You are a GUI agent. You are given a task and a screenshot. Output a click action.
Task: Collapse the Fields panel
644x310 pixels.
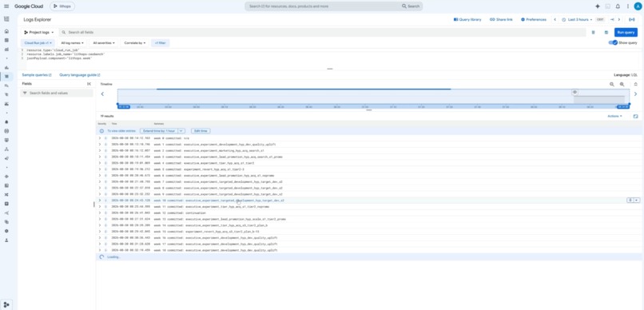point(89,84)
